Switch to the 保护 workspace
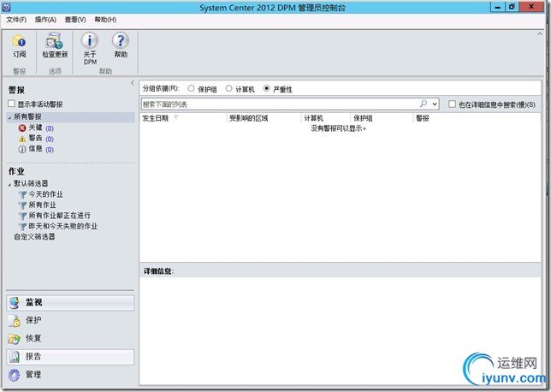This screenshot has height=392, width=551. pyautogui.click(x=70, y=321)
